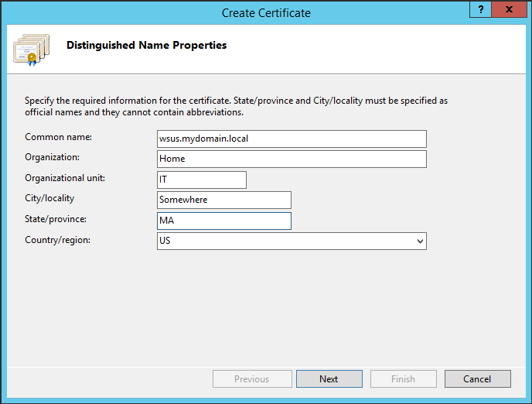Image resolution: width=532 pixels, height=404 pixels.
Task: Click the Country/region label
Action: [x=58, y=240]
